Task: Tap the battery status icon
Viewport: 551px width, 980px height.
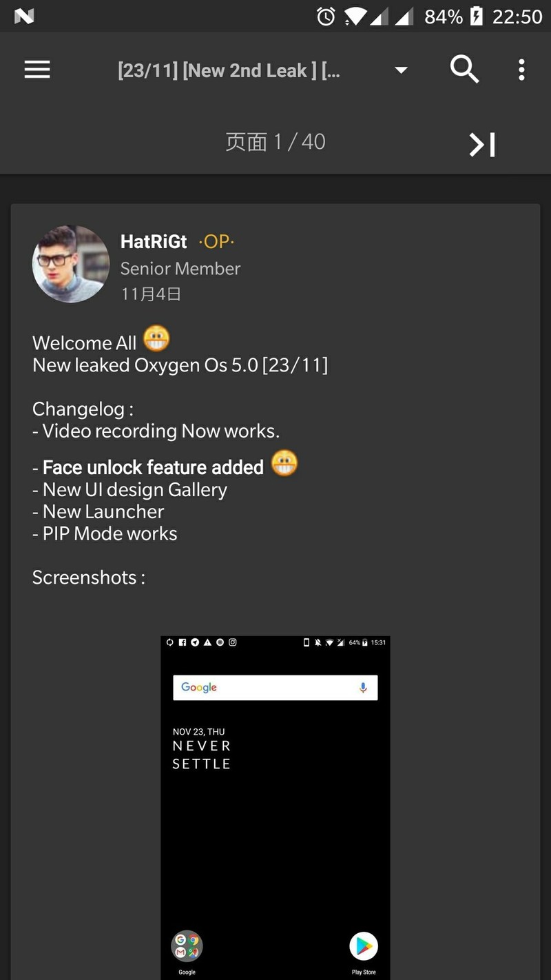Action: (477, 17)
